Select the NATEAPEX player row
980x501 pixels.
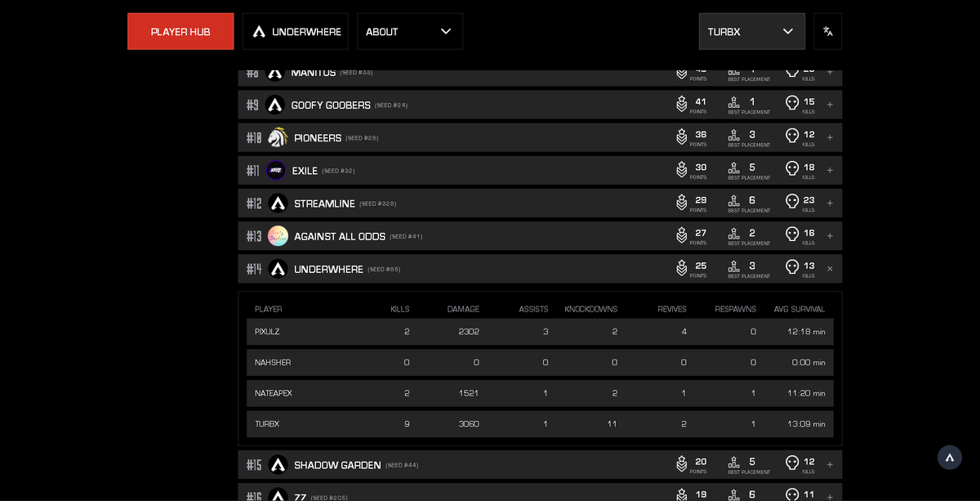tap(540, 393)
